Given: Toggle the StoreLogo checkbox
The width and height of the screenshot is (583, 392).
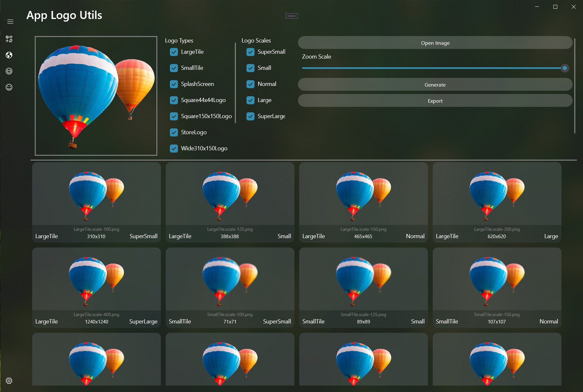Looking at the screenshot, I should click(x=174, y=132).
